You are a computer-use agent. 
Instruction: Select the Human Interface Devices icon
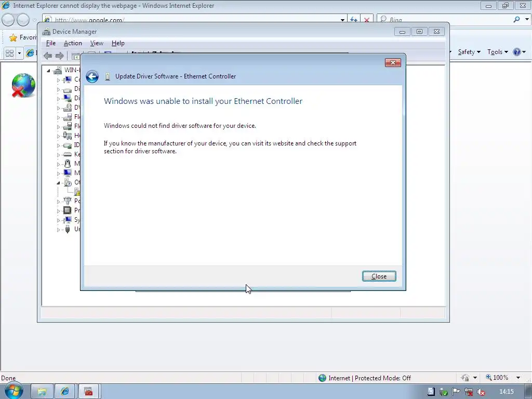click(68, 136)
